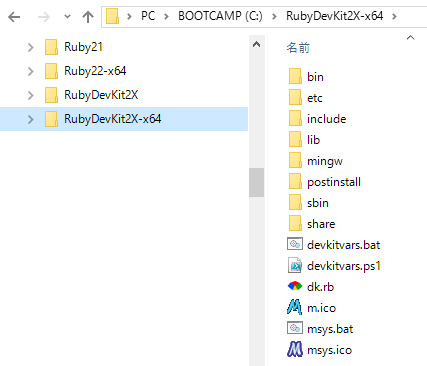Click the sort direction arrow above the file list

(411, 38)
